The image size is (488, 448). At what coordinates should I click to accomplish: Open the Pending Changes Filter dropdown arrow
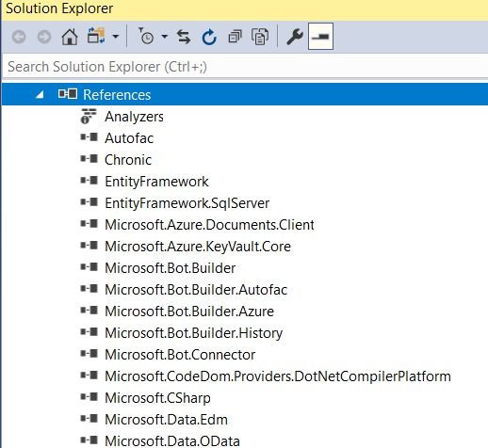[x=165, y=37]
